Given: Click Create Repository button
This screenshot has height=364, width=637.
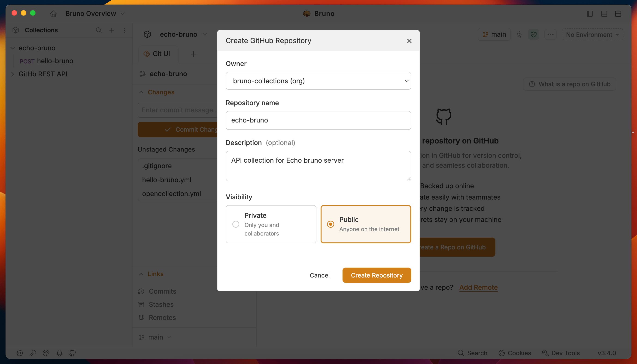Looking at the screenshot, I should [377, 275].
